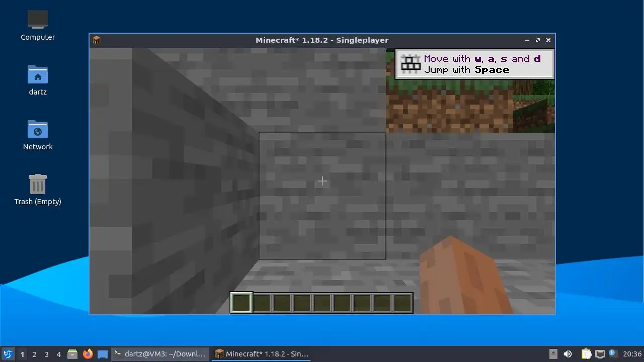The image size is (644, 362).
Task: Launch the file manager from taskbar
Action: click(x=72, y=354)
